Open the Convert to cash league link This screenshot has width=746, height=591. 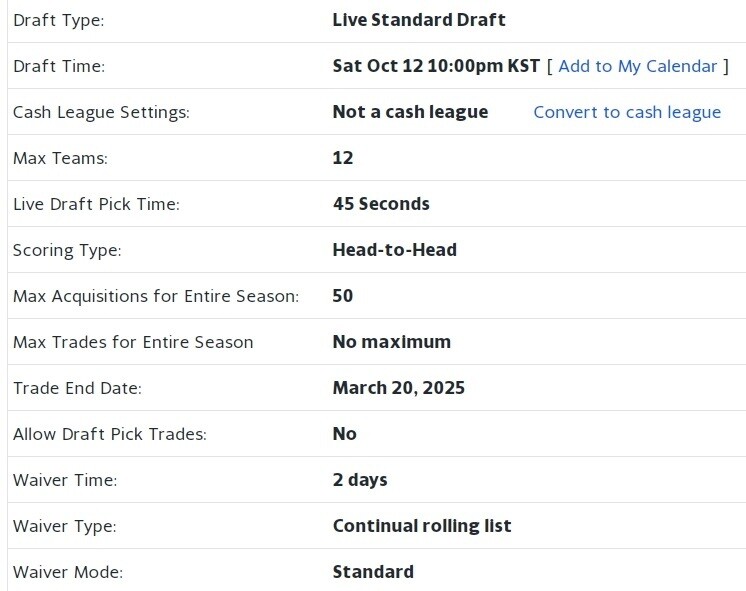[627, 112]
